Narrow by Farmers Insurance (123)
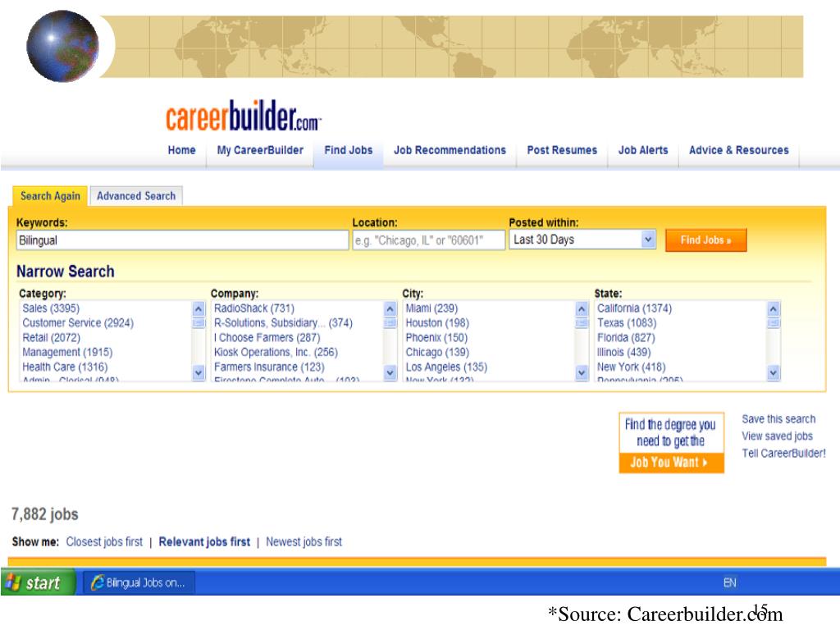Viewport: 840px width, 630px height. [x=269, y=367]
